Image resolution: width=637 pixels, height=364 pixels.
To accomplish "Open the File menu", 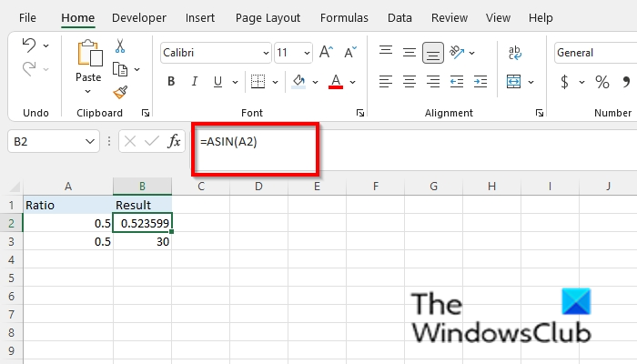I will point(28,17).
